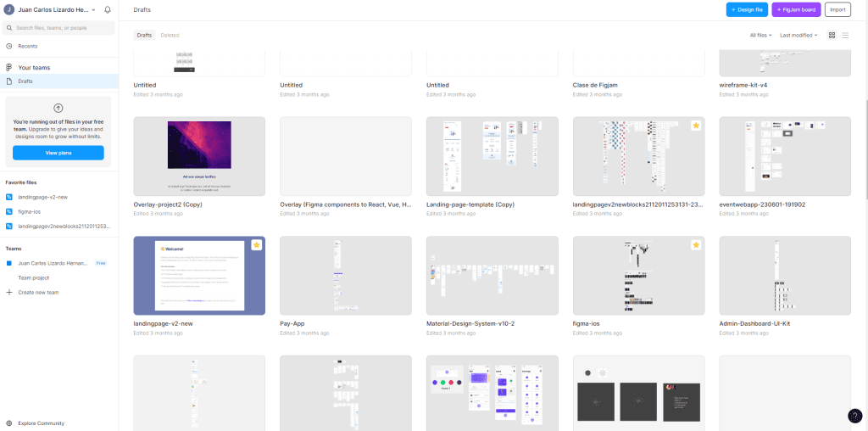
Task: Click the Drafts file icon in sidebar
Action: tap(8, 81)
